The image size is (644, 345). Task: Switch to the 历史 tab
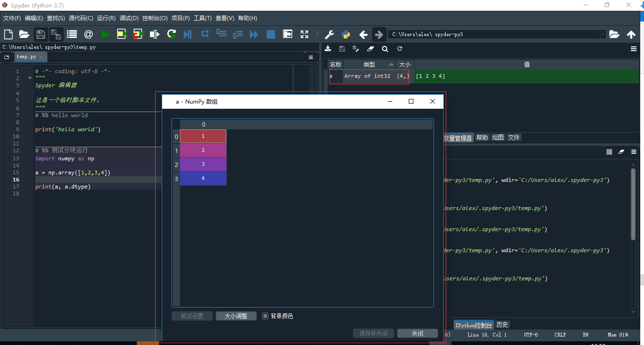[x=502, y=324]
